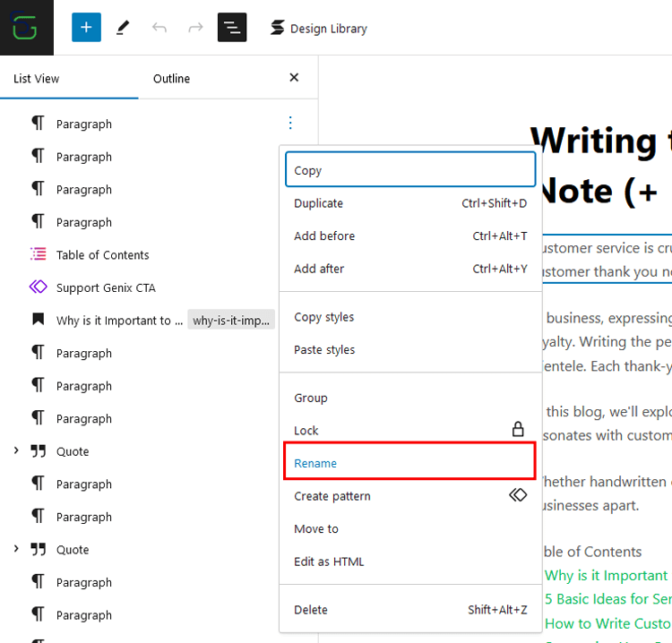Click the 'customer service is' paragraph text

click(607, 259)
